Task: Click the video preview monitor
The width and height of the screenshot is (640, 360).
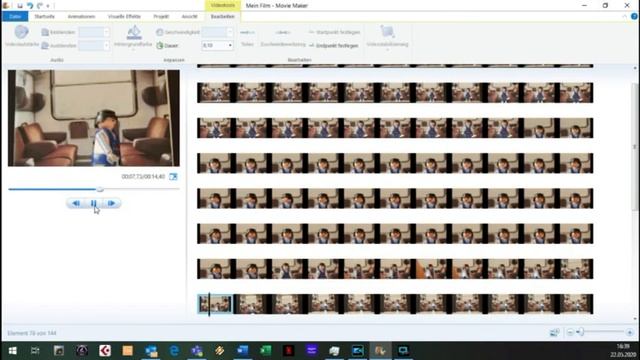Action: [x=93, y=118]
